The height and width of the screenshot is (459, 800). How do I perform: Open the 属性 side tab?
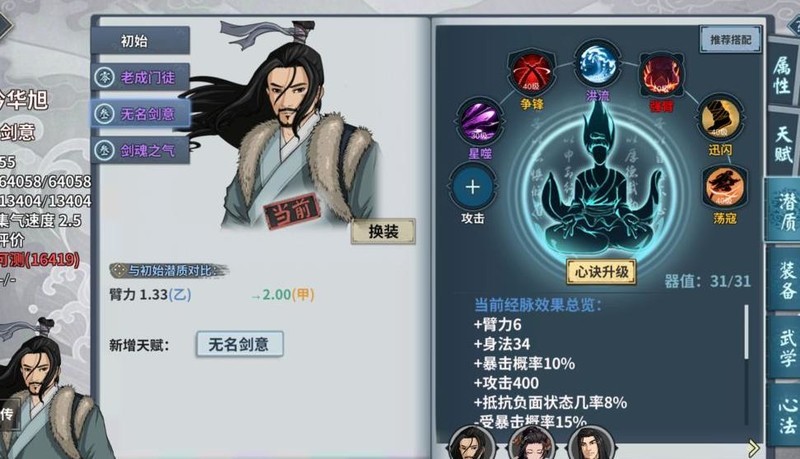tap(783, 74)
